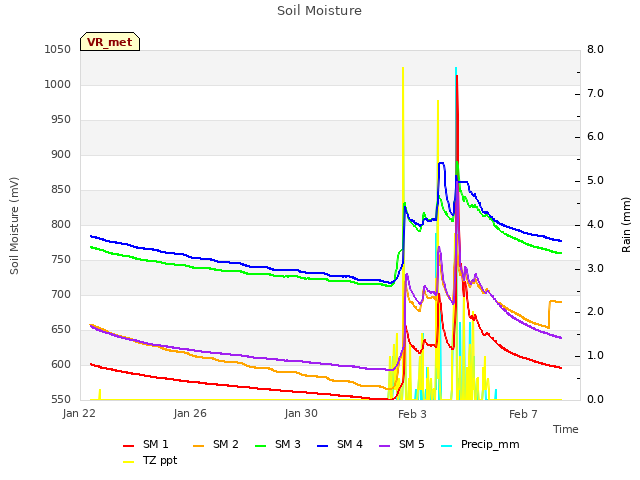
Task: Click the orange SM 2 step jump near Feb 8
Action: [549, 314]
